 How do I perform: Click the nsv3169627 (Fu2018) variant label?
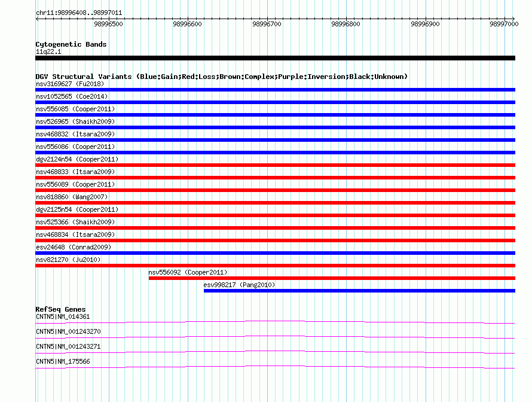tap(70, 84)
